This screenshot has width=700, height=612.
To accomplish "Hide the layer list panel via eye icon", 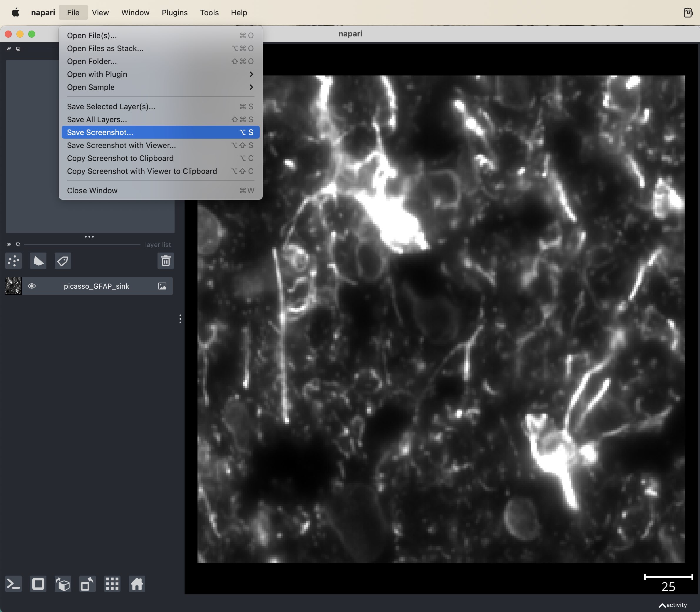I will pos(9,245).
